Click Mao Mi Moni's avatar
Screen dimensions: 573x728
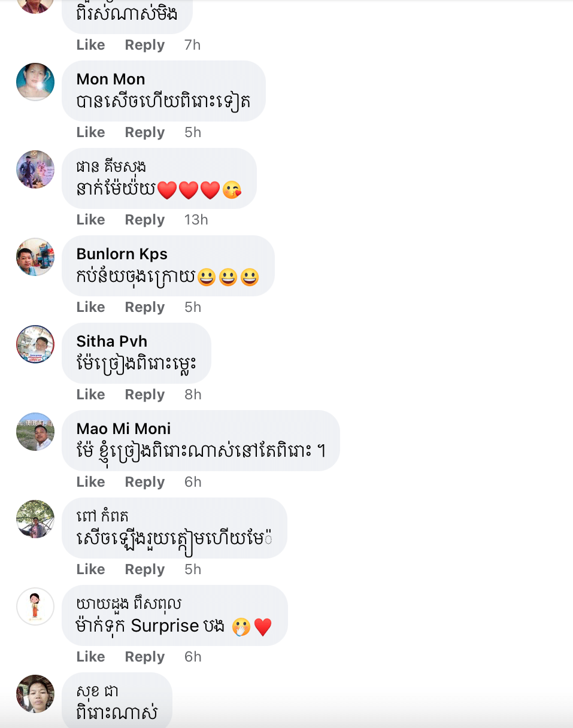[35, 431]
